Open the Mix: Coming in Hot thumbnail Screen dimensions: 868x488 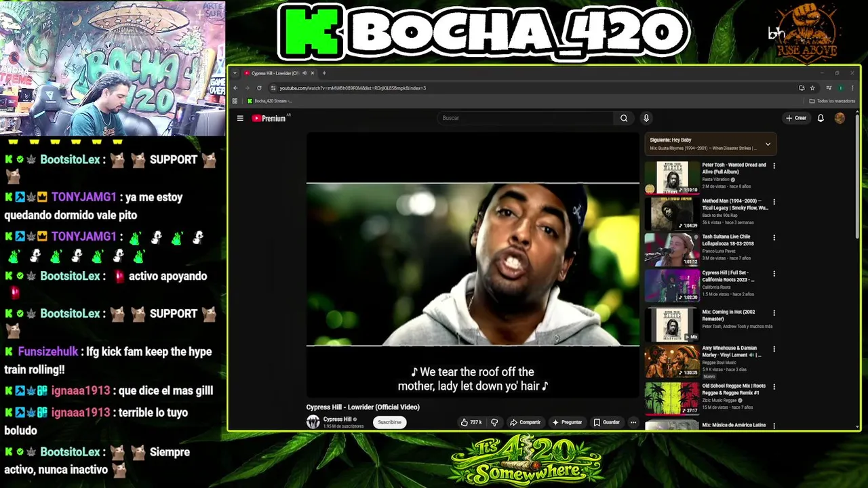pyautogui.click(x=671, y=325)
